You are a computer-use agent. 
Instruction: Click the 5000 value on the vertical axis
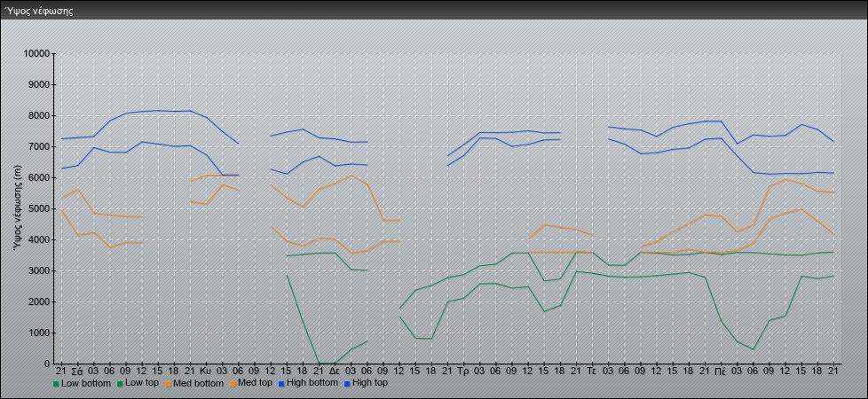[x=39, y=208]
